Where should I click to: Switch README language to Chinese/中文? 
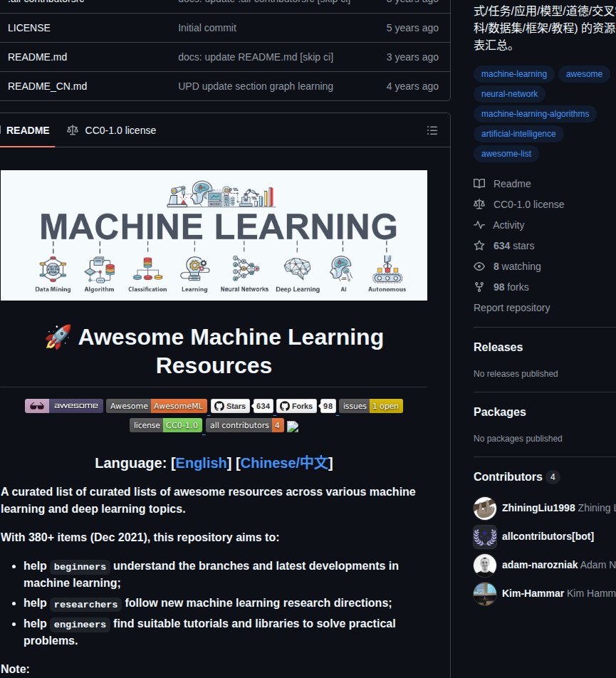click(x=284, y=463)
